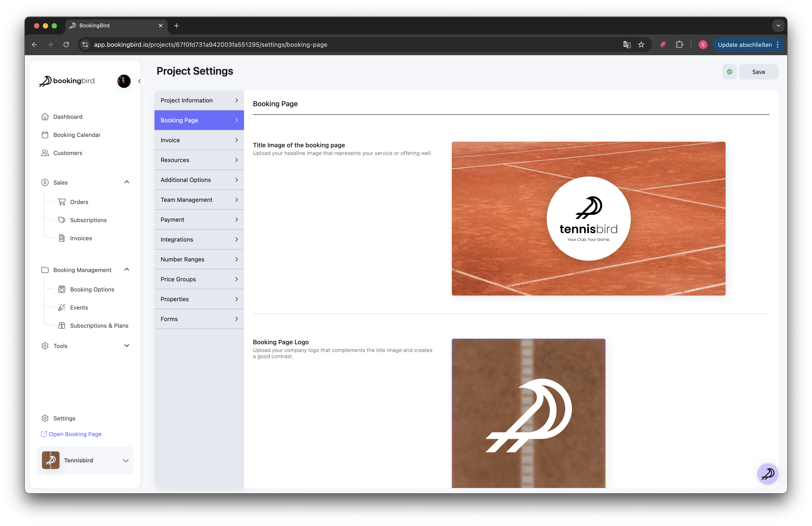
Task: Open the Forms settings tab
Action: [199, 319]
